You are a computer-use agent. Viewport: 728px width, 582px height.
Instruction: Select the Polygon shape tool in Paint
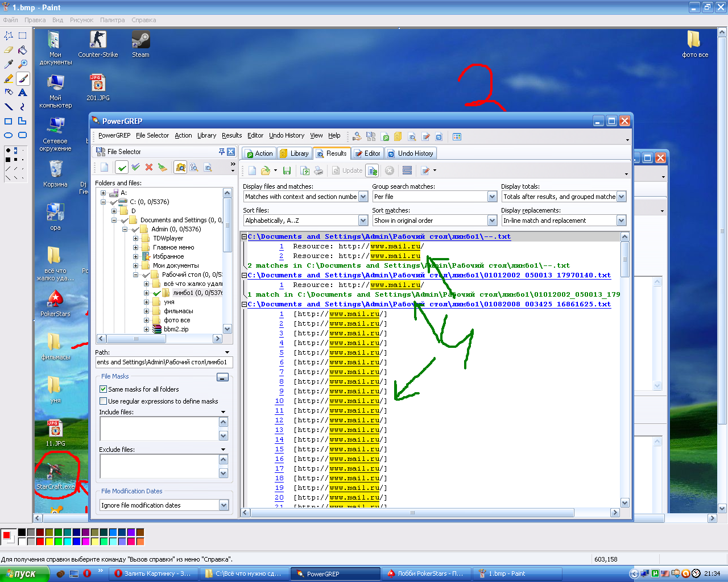click(23, 120)
